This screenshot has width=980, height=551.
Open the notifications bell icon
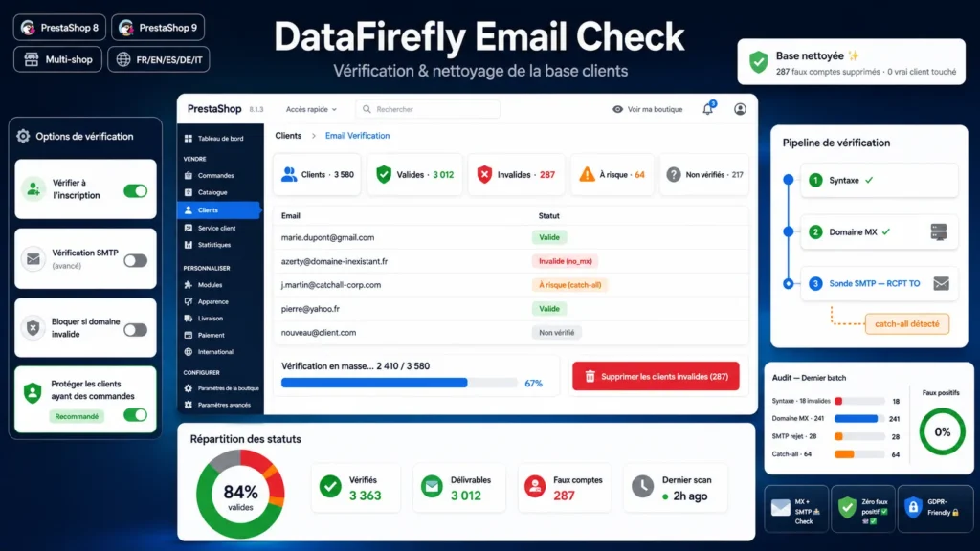point(707,109)
